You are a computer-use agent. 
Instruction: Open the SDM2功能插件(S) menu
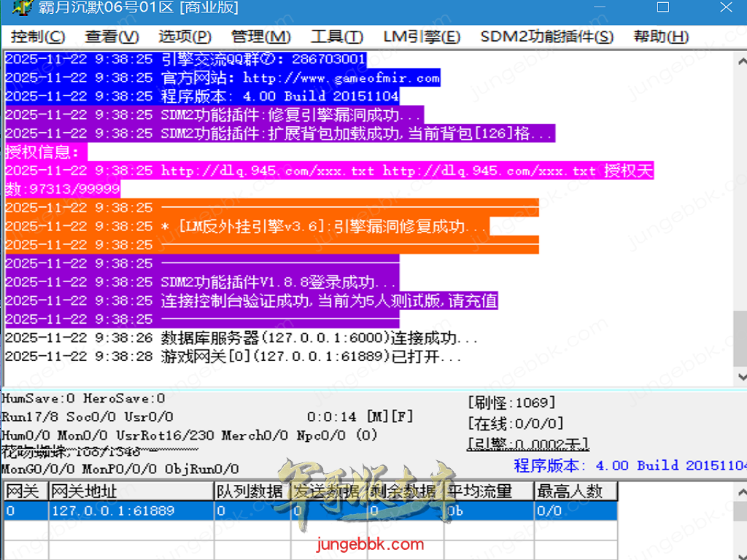[546, 36]
